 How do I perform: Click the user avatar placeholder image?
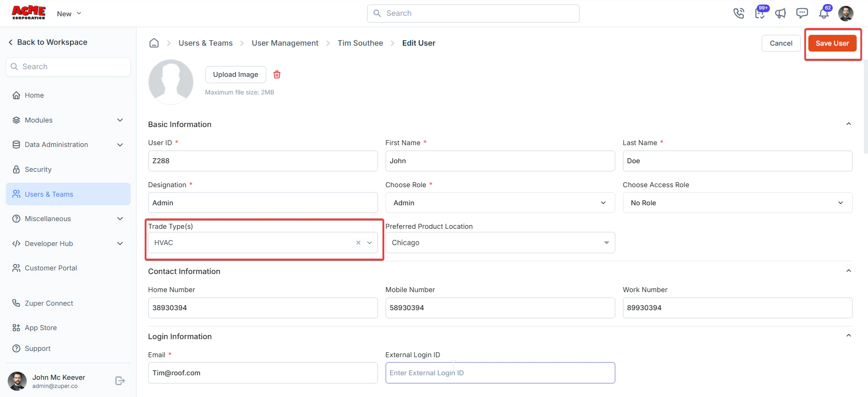171,82
